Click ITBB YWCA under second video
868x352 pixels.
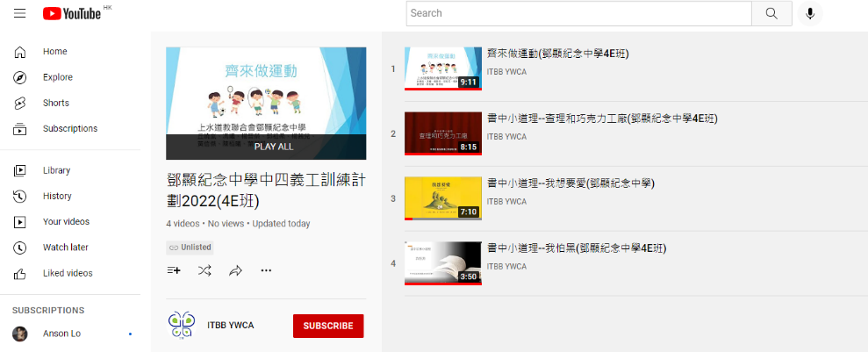(506, 136)
